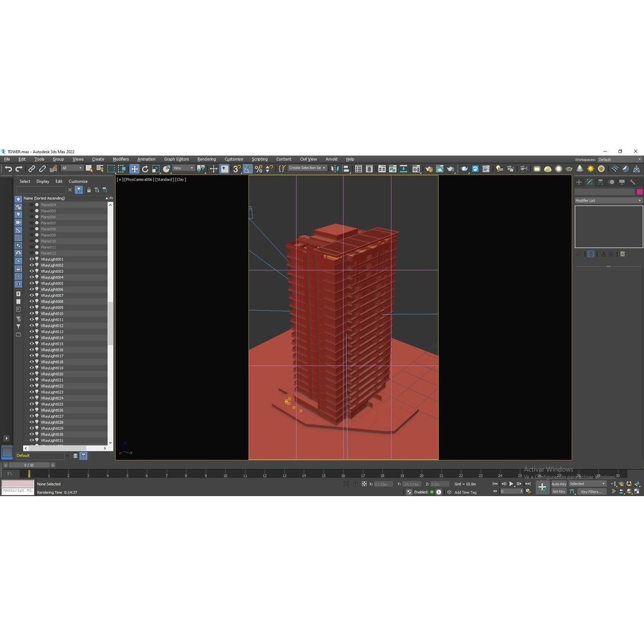
Task: Open the key filter Selected dropdown
Action: click(x=587, y=484)
